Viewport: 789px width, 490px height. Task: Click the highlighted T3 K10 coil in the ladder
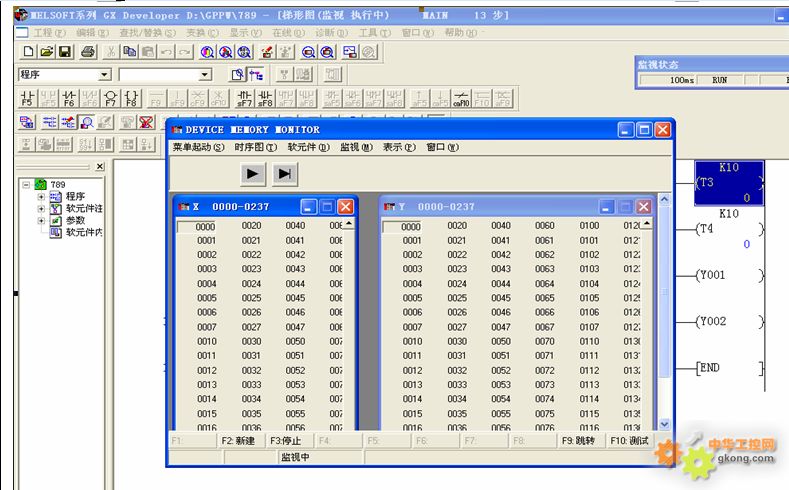click(729, 183)
